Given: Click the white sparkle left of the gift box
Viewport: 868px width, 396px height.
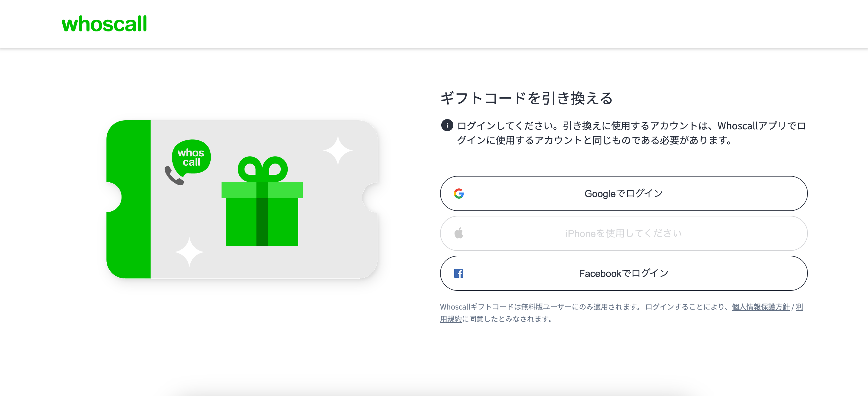Looking at the screenshot, I should (x=189, y=252).
